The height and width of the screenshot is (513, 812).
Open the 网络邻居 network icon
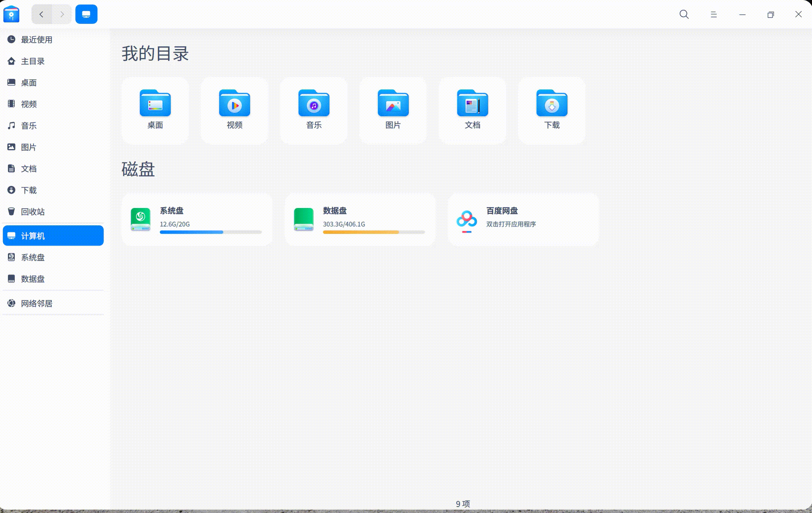36,303
